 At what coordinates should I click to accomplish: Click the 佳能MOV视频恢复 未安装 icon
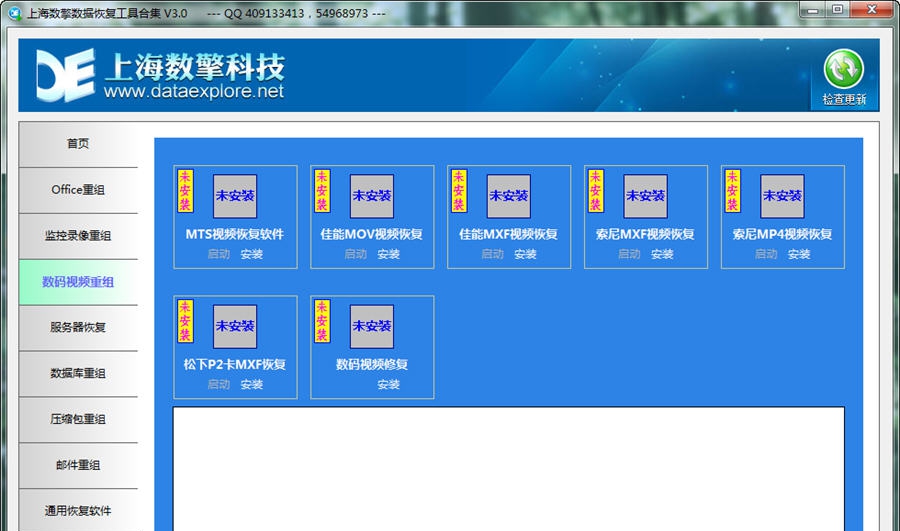pyautogui.click(x=372, y=196)
